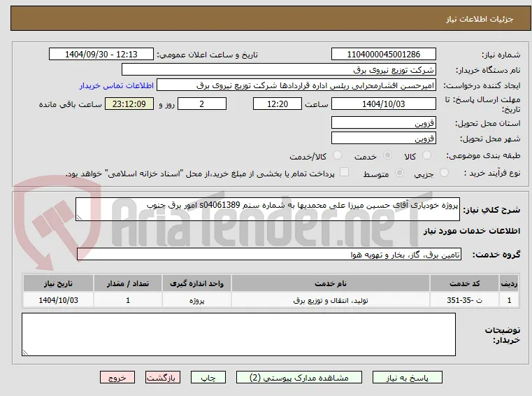
Task: Click the resize handle of description box
Action: click(79, 218)
